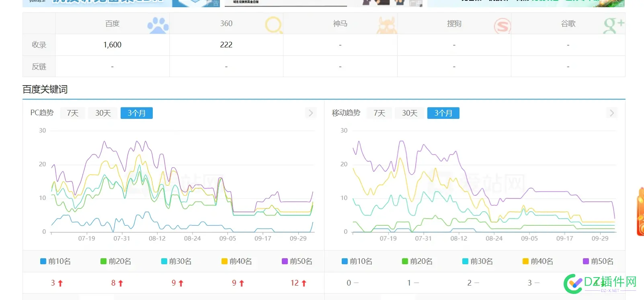Toggle 前40名 legend in mobile chart
The height and width of the screenshot is (300, 644).
click(538, 261)
